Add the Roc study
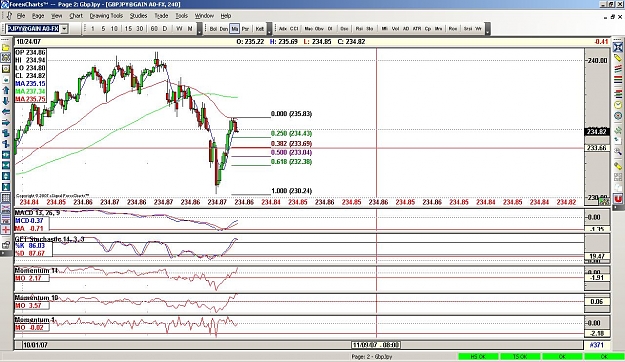 tap(453, 29)
